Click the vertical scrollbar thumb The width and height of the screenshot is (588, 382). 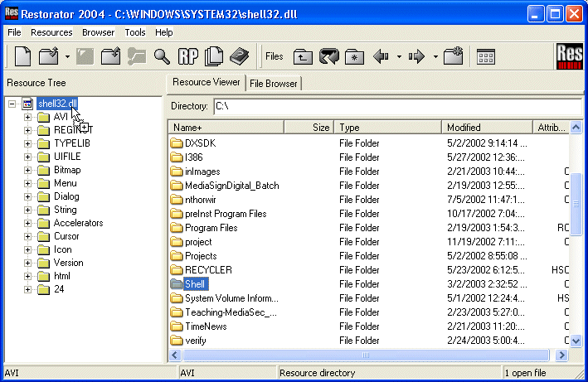tap(576, 203)
